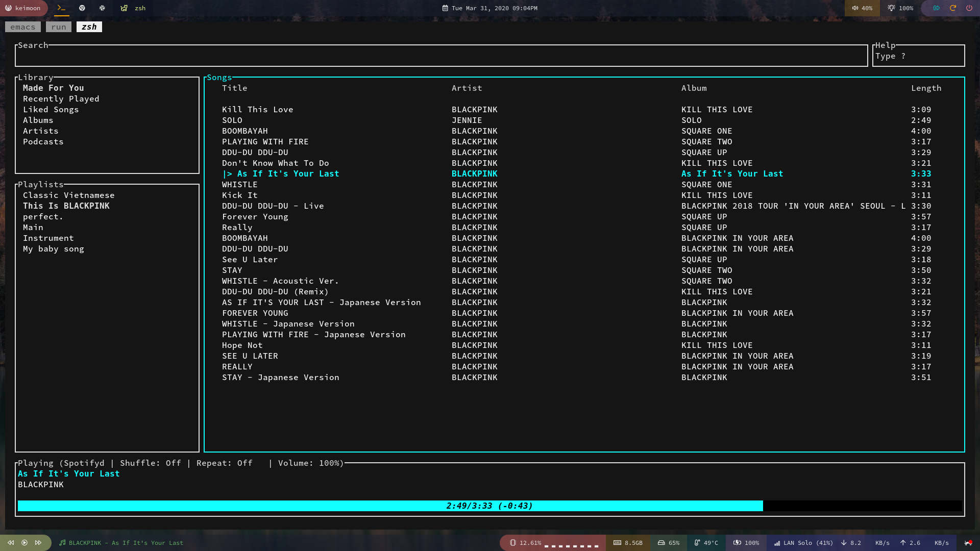Screen dimensions: 980x551
Task: Open the Slack workspace icon
Action: pos(102,8)
